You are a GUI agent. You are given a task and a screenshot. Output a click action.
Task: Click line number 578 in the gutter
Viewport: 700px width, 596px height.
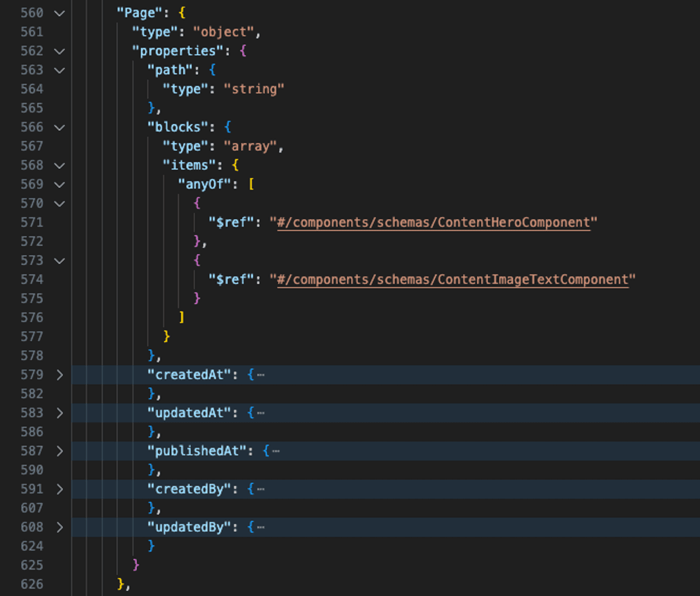pyautogui.click(x=32, y=356)
